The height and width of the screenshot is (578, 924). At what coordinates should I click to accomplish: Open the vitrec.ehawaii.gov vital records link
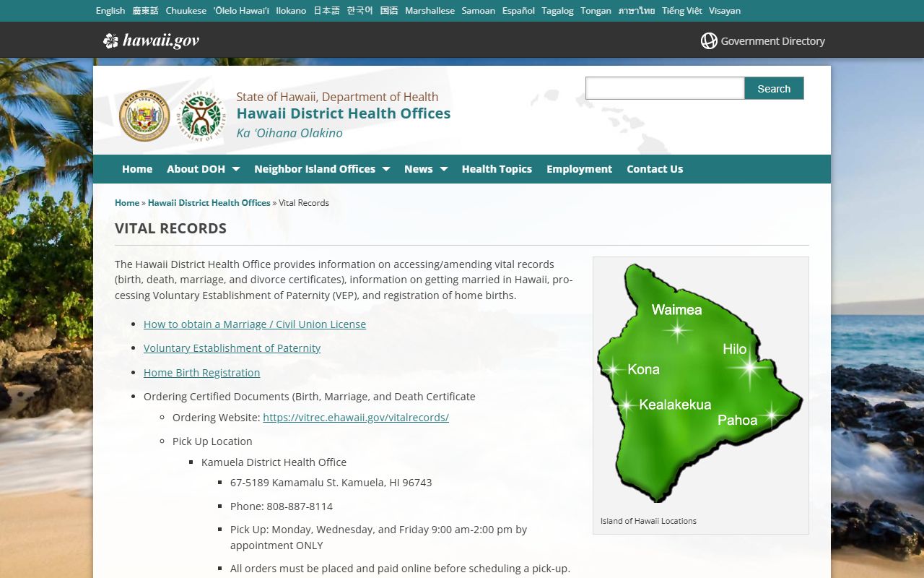tap(356, 418)
